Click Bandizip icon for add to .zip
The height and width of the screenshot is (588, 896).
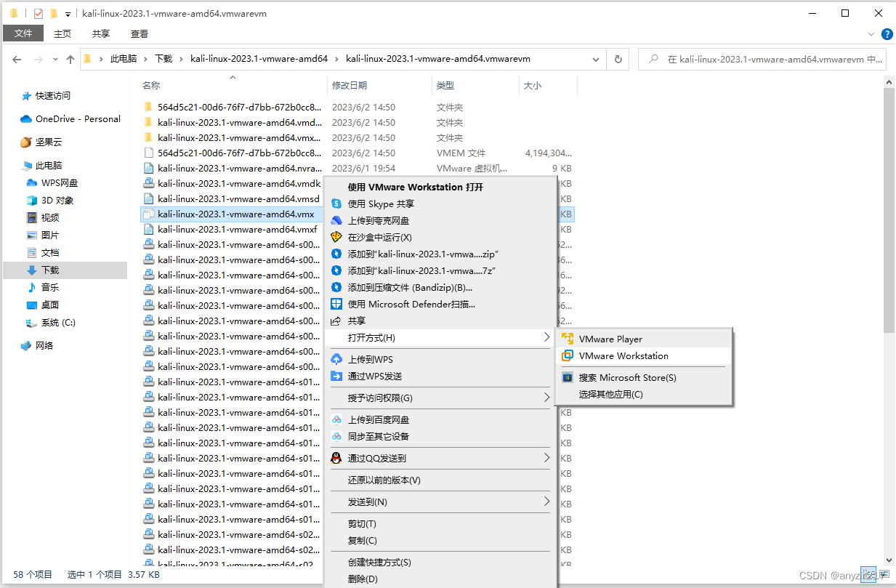click(336, 254)
